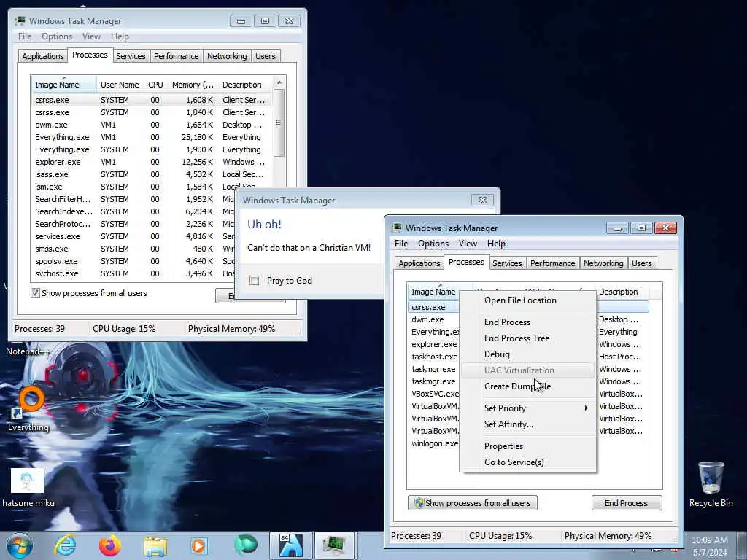Open Options menu in back Task Manager
747x560 pixels.
(57, 36)
